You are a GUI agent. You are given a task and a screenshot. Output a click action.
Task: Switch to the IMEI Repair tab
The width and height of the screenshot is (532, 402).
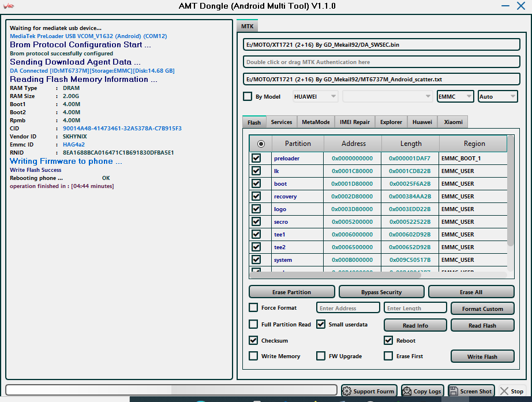(x=354, y=122)
